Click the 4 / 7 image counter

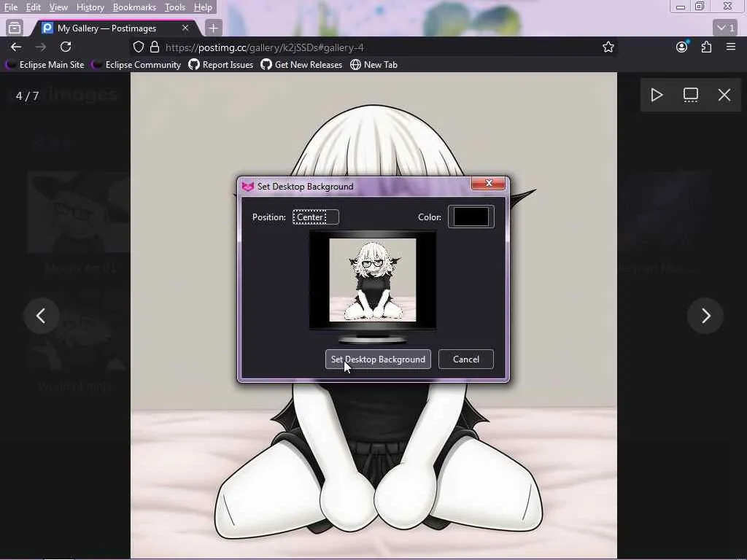[27, 96]
